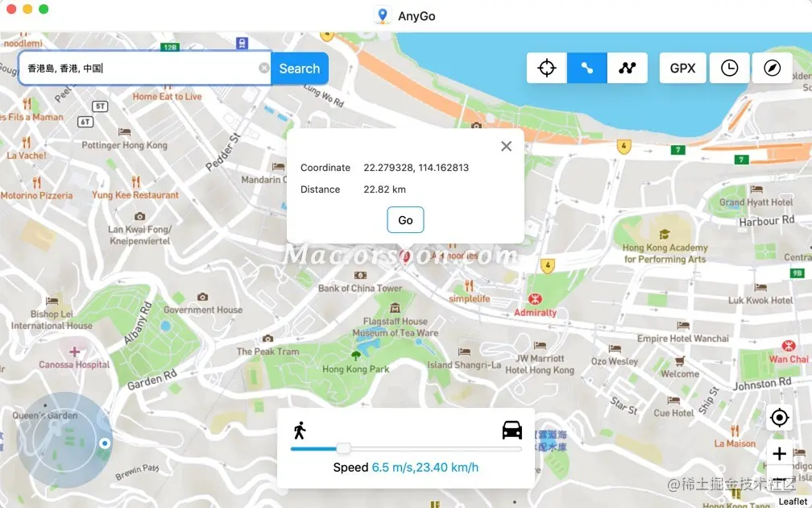Click the Academy for Performing Arts icon
Screen dimensions: 812x508
pyautogui.click(x=665, y=235)
